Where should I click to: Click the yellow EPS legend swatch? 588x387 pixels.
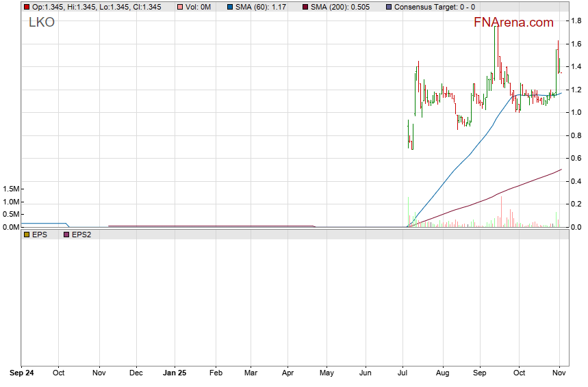coord(27,235)
